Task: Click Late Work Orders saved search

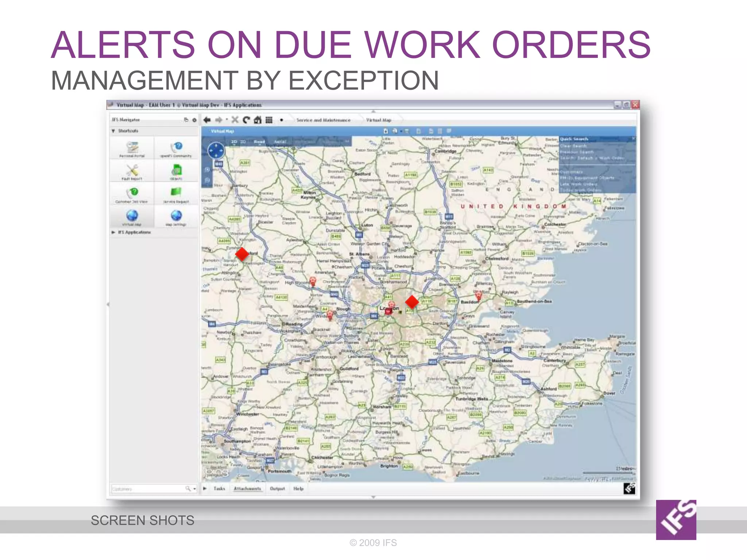Action: point(578,184)
